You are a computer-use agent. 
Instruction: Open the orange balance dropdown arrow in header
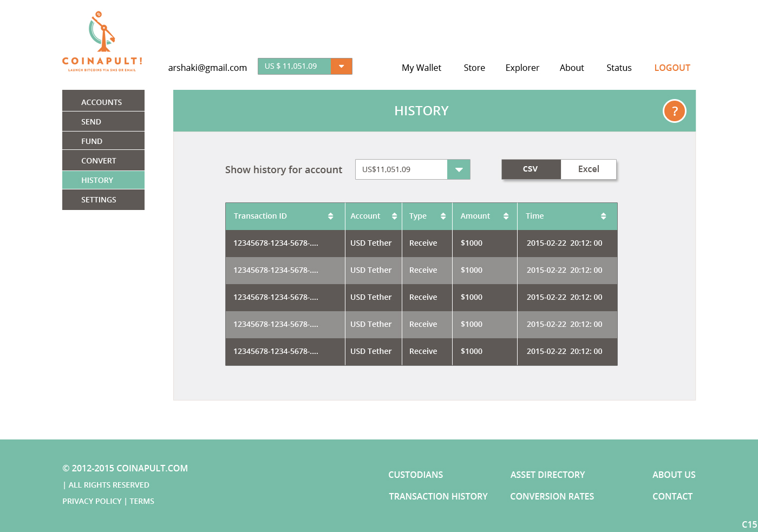point(342,66)
